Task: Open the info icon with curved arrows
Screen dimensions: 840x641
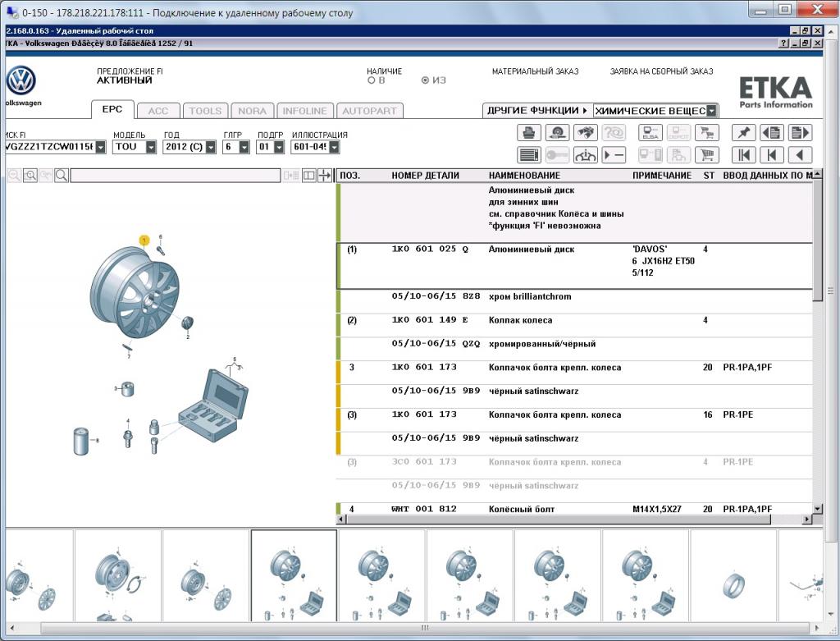Action: tap(586, 155)
